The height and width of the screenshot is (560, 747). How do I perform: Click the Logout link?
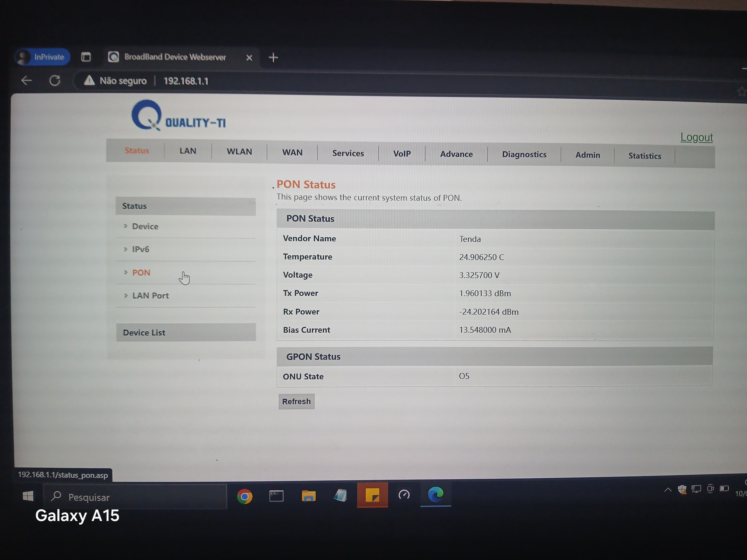click(x=696, y=137)
